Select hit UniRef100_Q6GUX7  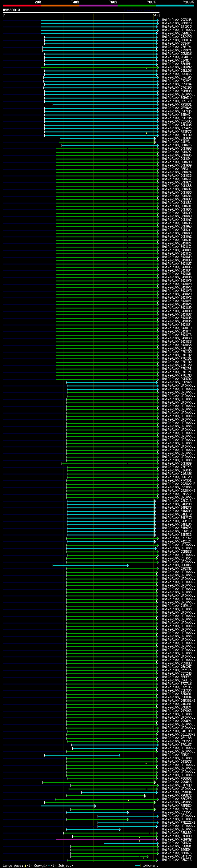pos(177,565)
